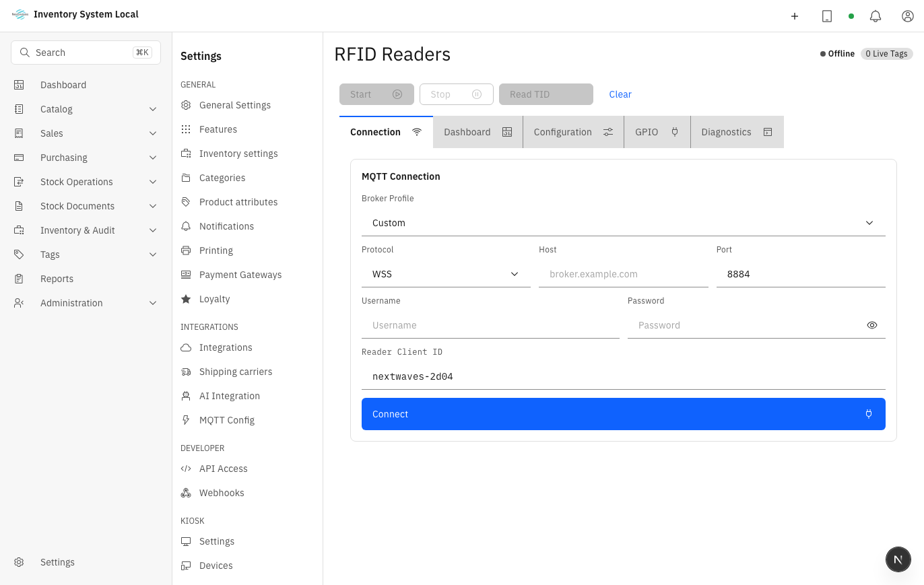Click the Username input field
Screen dimensions: 924x585
(x=490, y=325)
